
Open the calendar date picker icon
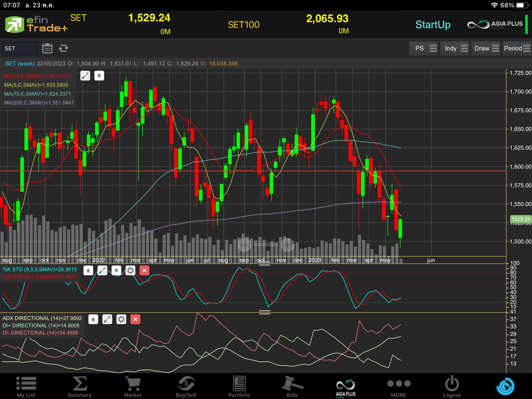(47, 48)
